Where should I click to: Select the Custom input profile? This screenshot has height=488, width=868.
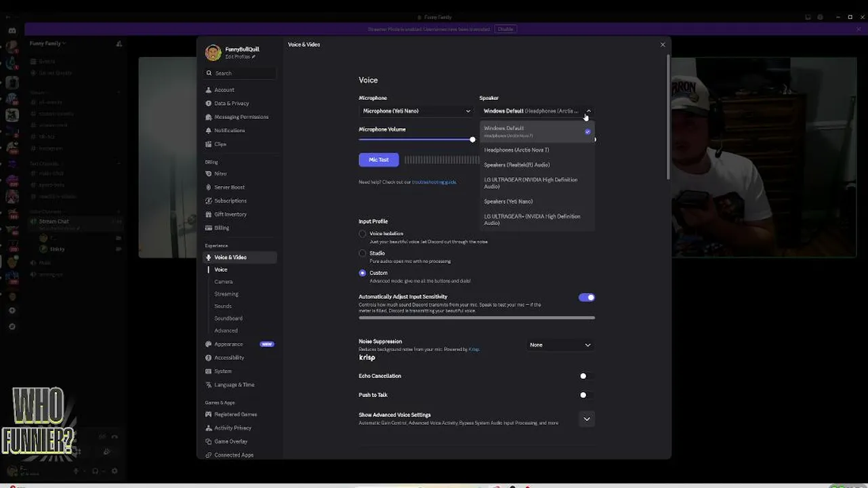(363, 273)
